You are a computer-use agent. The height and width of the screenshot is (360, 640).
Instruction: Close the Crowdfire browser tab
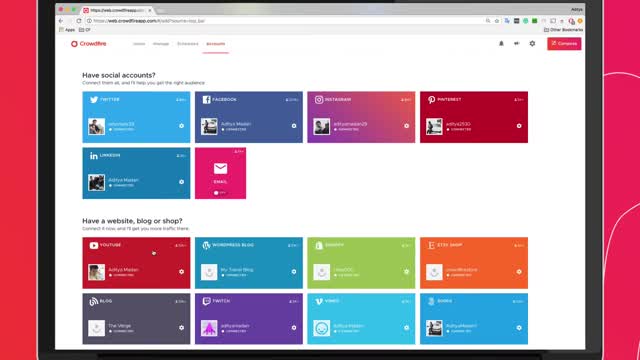(150, 10)
